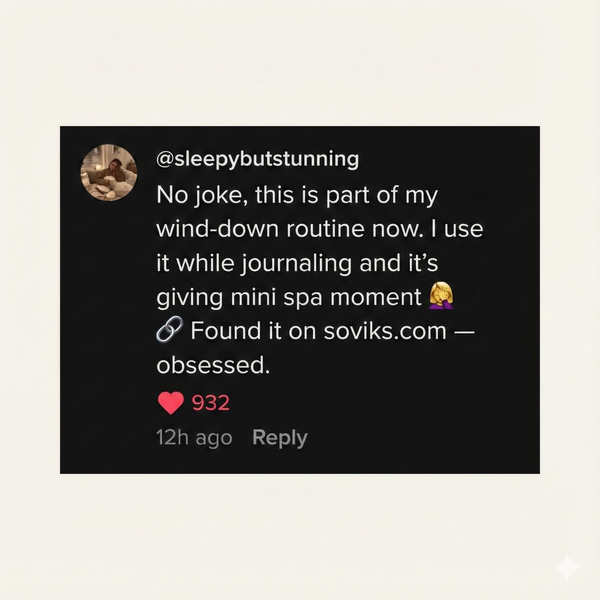This screenshot has width=600, height=600.
Task: Click the sparkle icon in bottom corner
Action: (567, 567)
